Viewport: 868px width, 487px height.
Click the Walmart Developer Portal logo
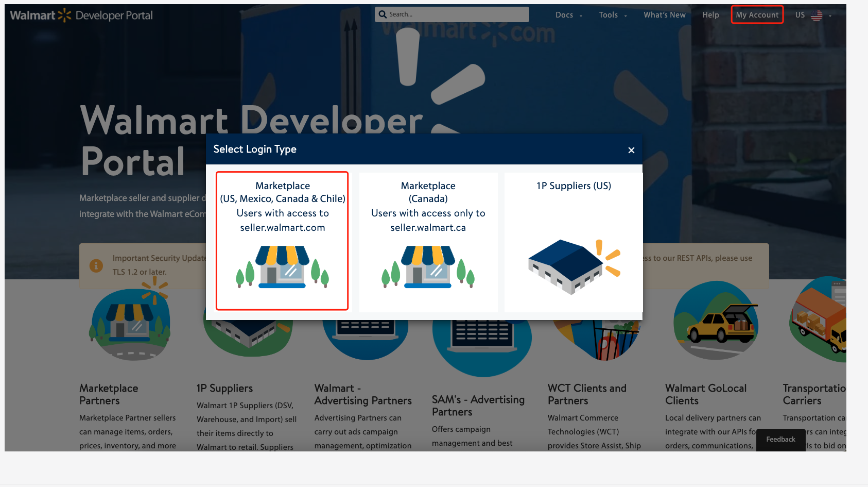click(81, 15)
